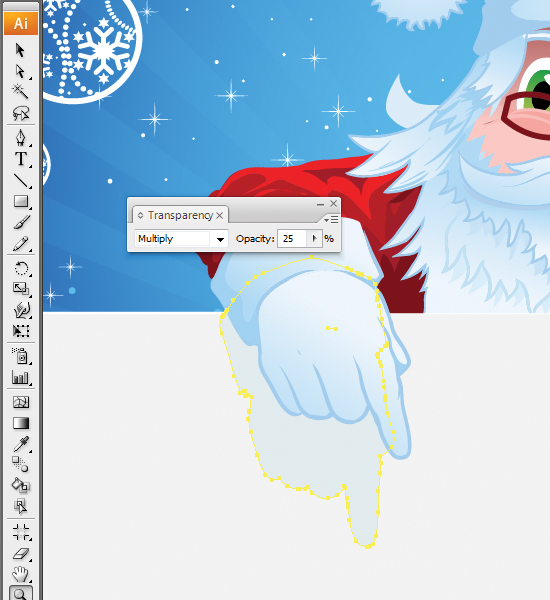Close the Transparency tab with its X
The height and width of the screenshot is (600, 550).
(x=220, y=216)
